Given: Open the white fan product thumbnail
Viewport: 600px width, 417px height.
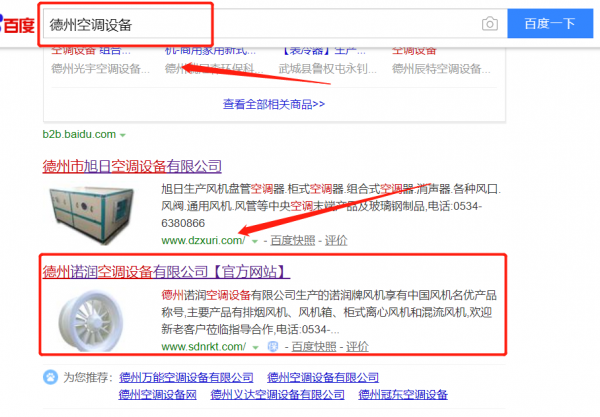Looking at the screenshot, I should point(91,321).
